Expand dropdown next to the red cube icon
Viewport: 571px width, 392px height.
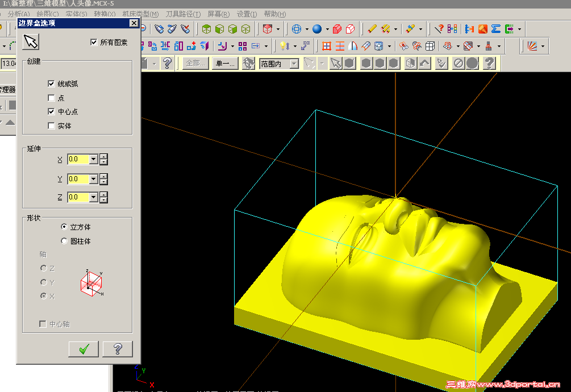[x=278, y=29]
